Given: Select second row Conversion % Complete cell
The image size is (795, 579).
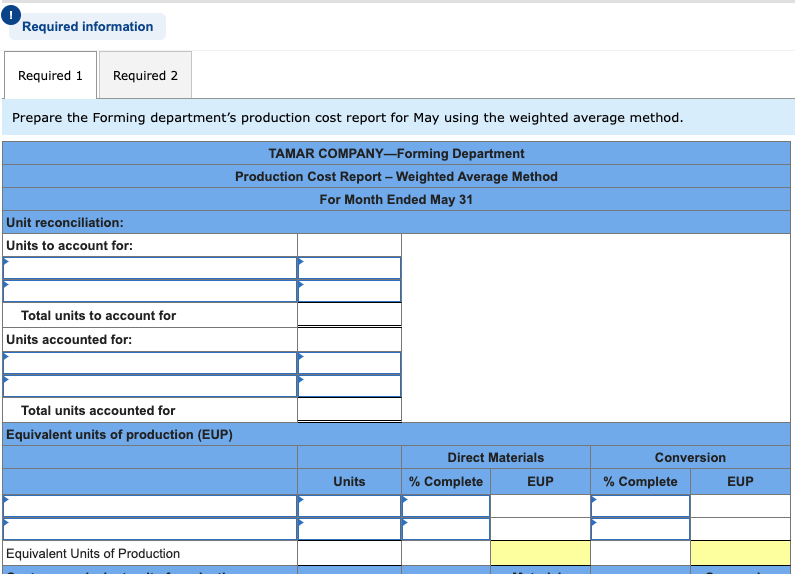Looking at the screenshot, I should pyautogui.click(x=640, y=529).
